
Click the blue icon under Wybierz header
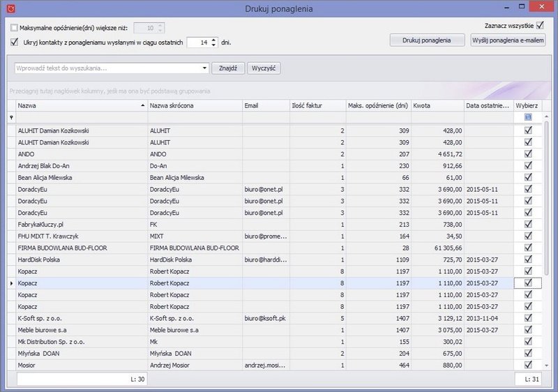[x=527, y=118]
